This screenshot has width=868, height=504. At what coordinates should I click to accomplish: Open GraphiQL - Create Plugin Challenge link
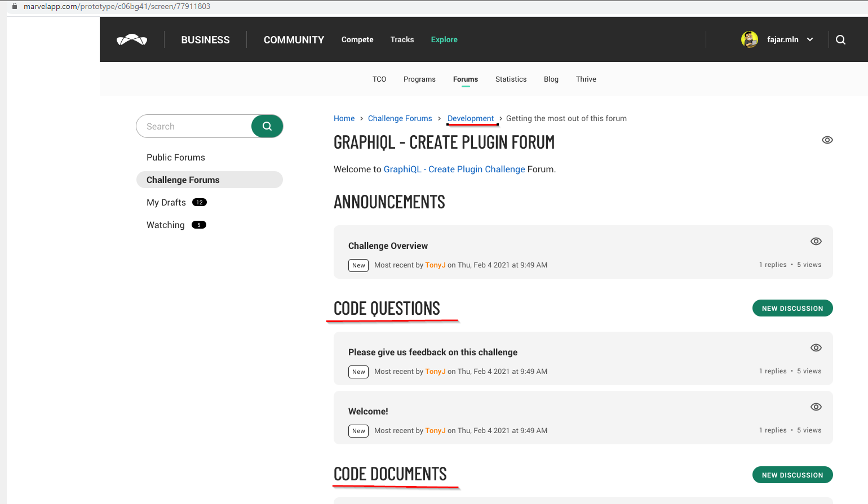click(454, 170)
